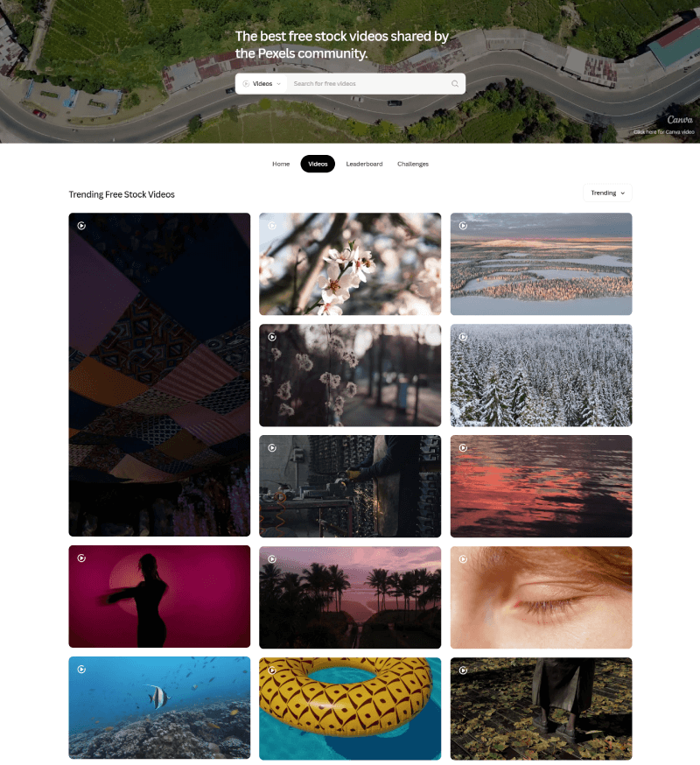Select the active Videos tab pill
This screenshot has height=765, width=700.
click(x=318, y=164)
